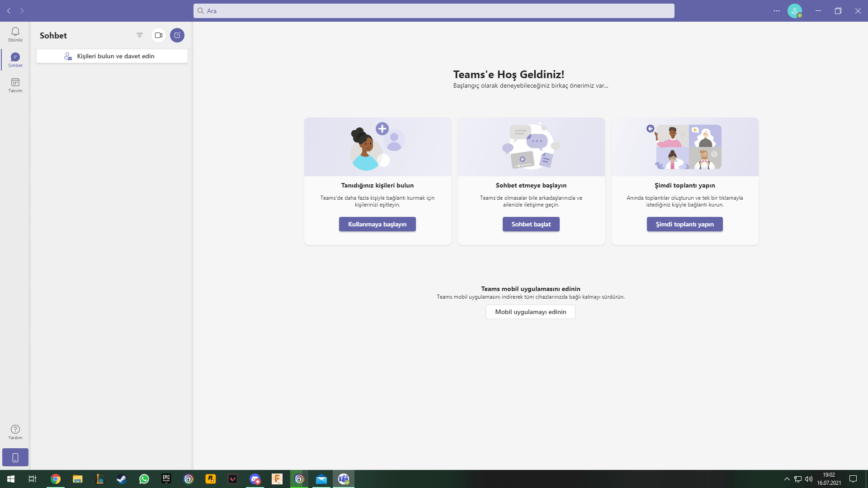Click Mobil uygulamayı edinin button
Viewport: 868px width, 488px height.
pyautogui.click(x=530, y=312)
